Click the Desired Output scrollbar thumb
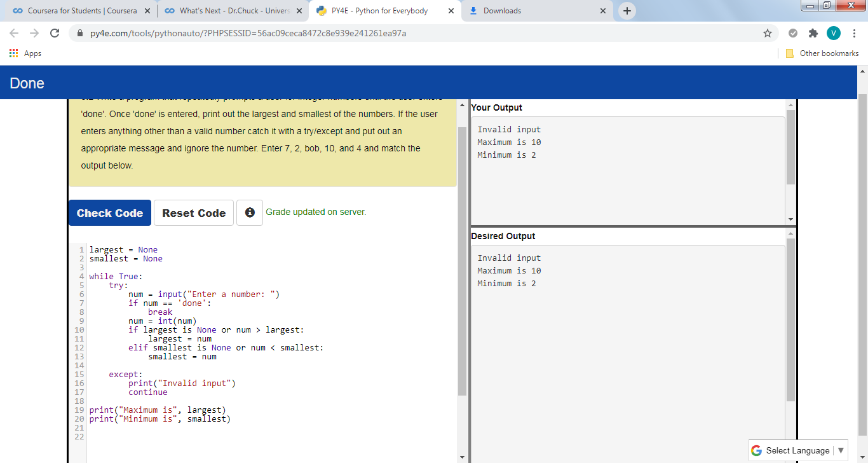Viewport: 868px width, 463px height. 790,320
